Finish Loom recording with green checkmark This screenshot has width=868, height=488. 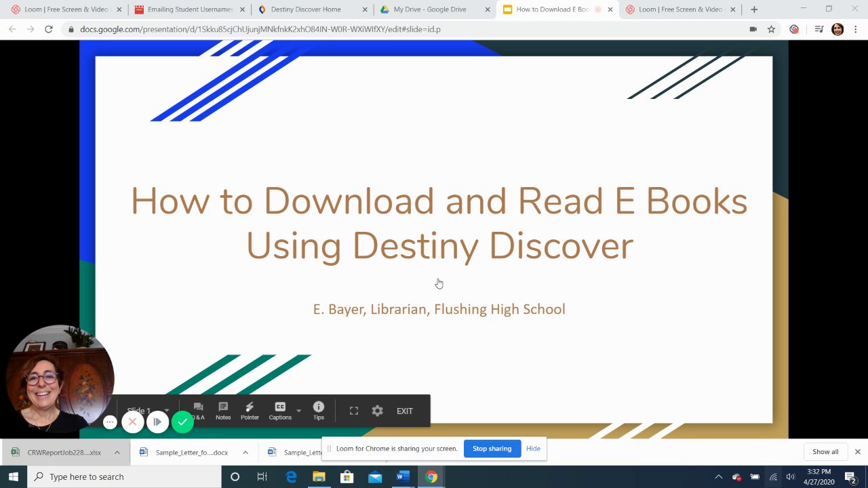point(182,422)
